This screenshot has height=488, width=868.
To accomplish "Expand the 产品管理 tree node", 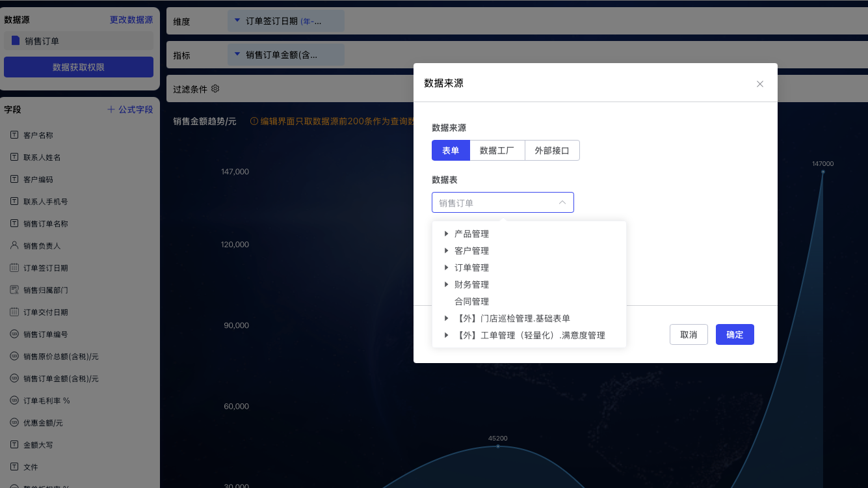I will coord(446,234).
